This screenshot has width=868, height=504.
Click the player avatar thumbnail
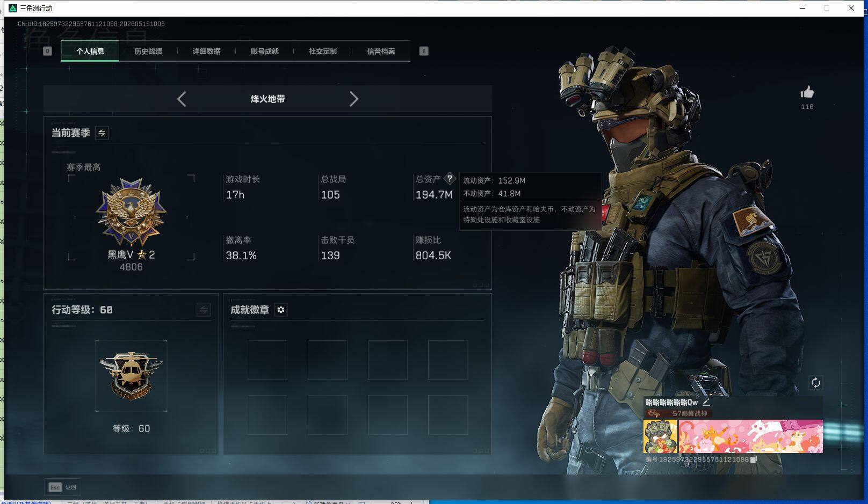(x=660, y=436)
